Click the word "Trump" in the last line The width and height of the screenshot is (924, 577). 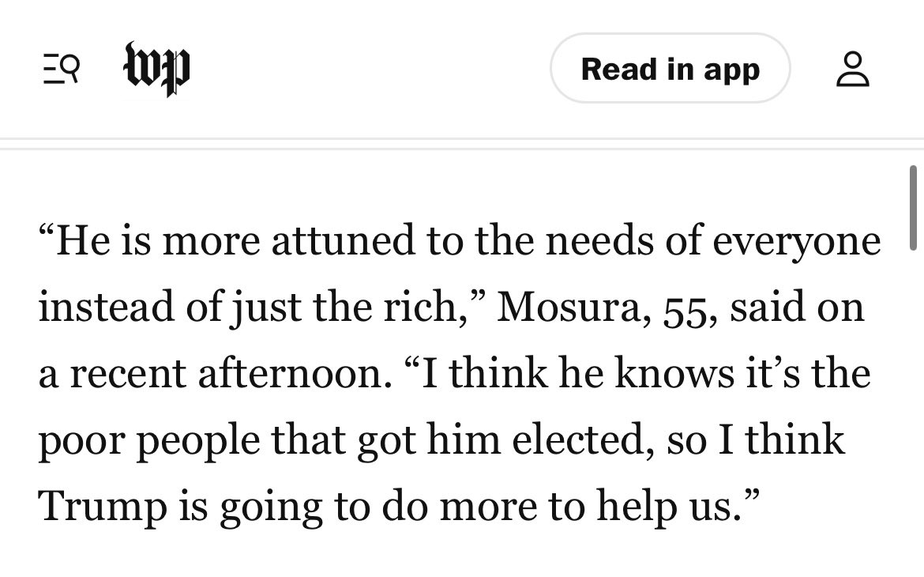point(103,507)
